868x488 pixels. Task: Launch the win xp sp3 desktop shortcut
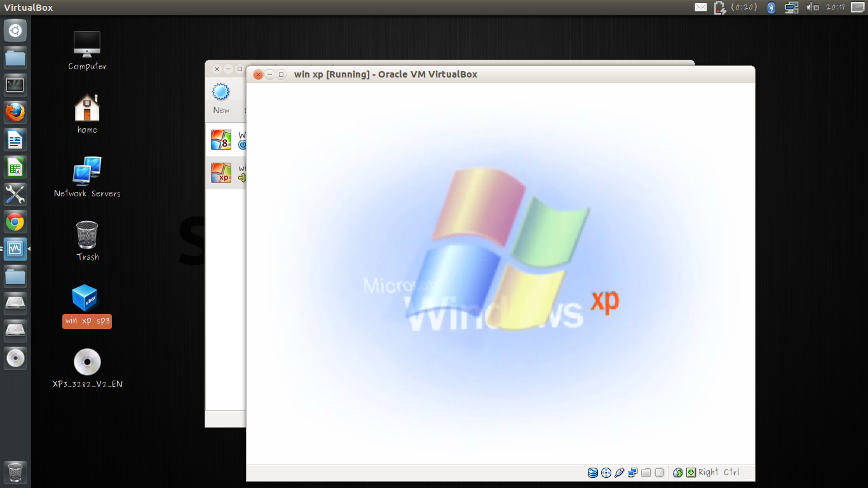[86, 299]
